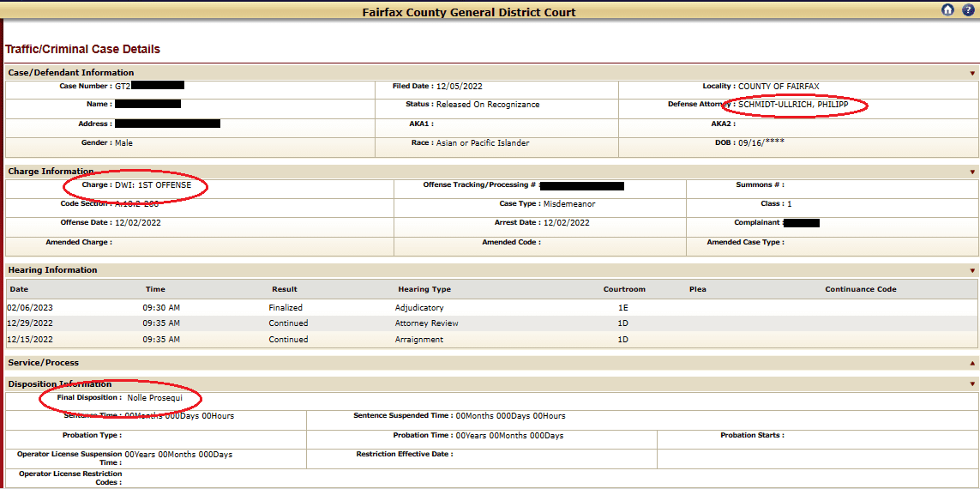Click the Date column header

tap(19, 290)
